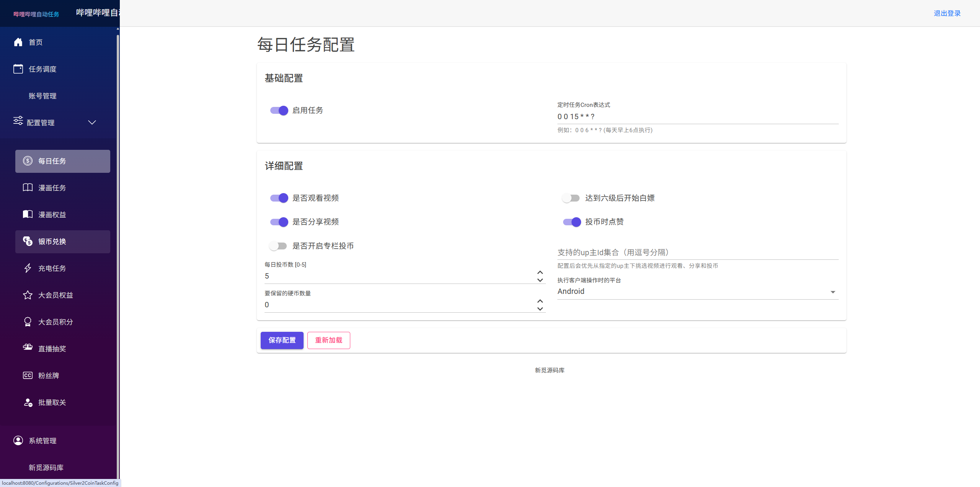Open the 充电任务 lightning icon
Image resolution: width=980 pixels, height=487 pixels.
[x=27, y=268]
